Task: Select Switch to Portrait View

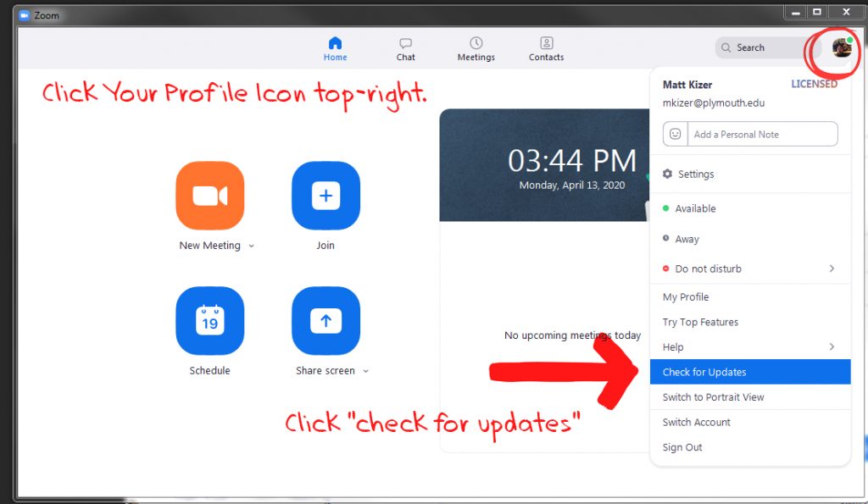Action: pyautogui.click(x=750, y=397)
